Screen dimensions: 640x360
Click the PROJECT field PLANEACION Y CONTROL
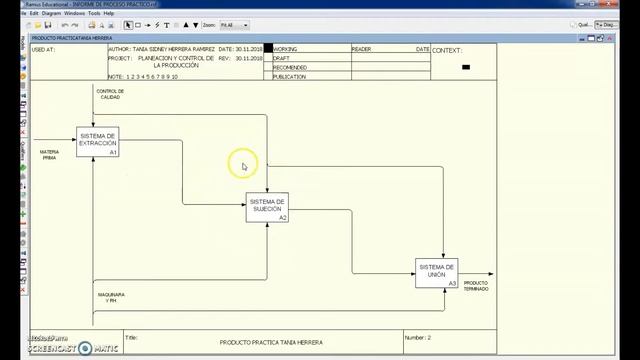[x=176, y=62]
